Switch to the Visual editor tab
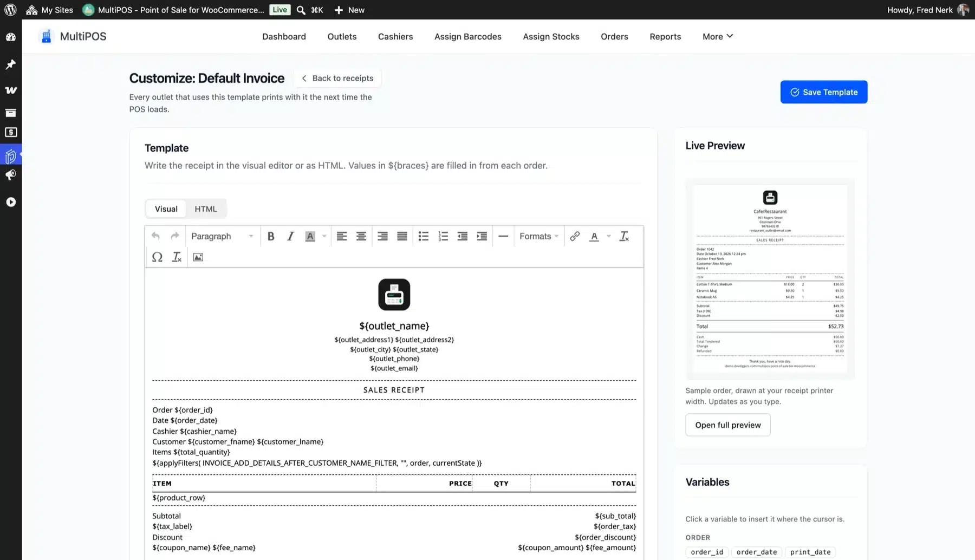Image resolution: width=975 pixels, height=560 pixels. (x=166, y=209)
